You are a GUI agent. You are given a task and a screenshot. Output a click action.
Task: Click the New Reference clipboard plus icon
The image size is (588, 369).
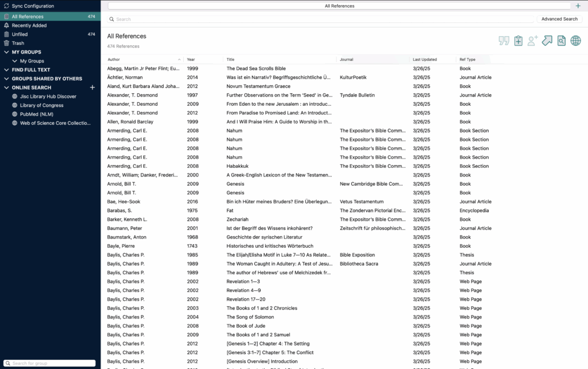(x=519, y=40)
